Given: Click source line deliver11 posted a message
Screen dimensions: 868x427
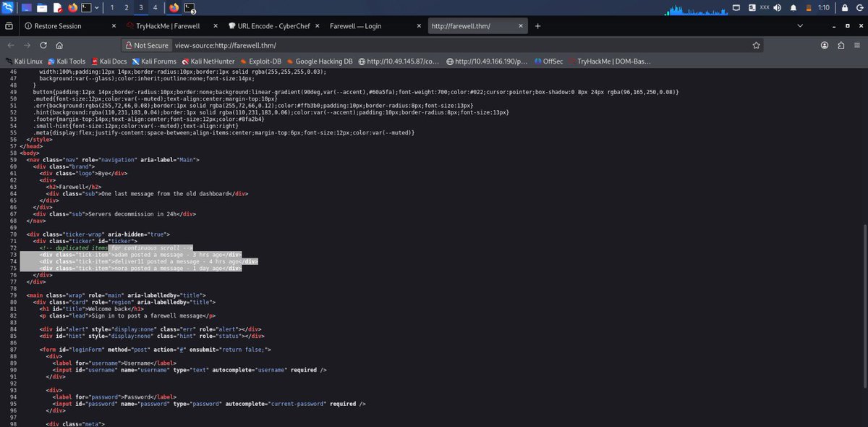Looking at the screenshot, I should coord(149,261).
